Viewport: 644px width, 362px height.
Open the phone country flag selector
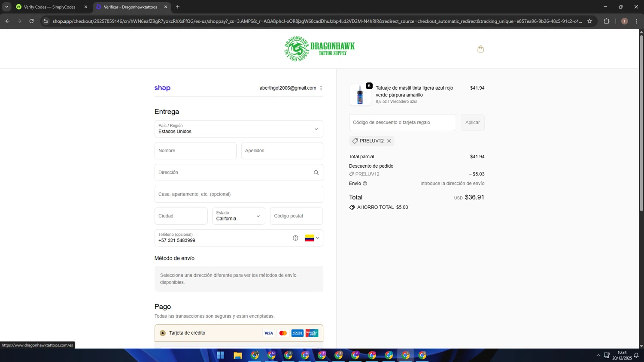click(x=312, y=238)
